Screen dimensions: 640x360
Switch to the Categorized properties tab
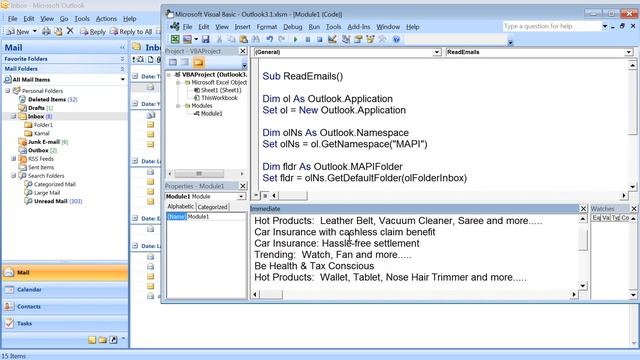[x=212, y=207]
